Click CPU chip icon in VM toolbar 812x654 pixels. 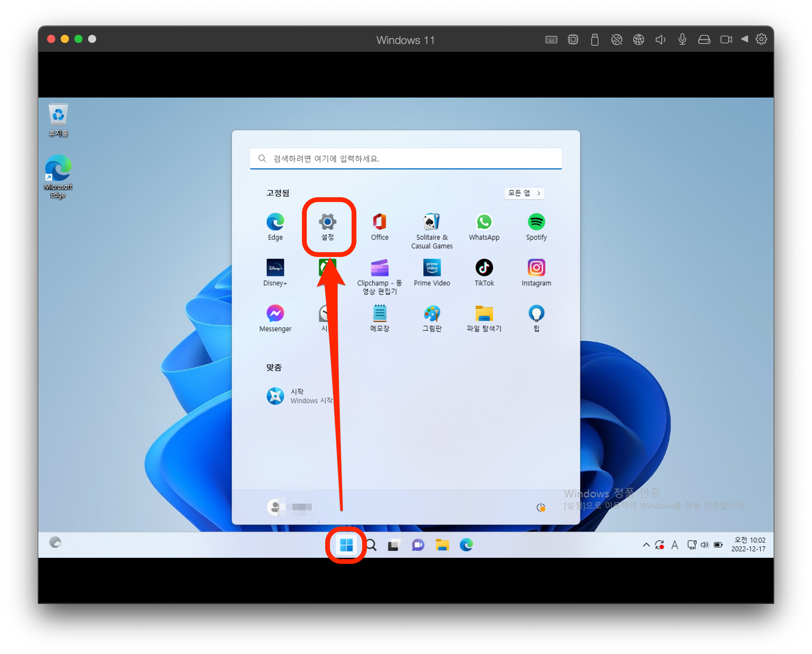coord(573,40)
